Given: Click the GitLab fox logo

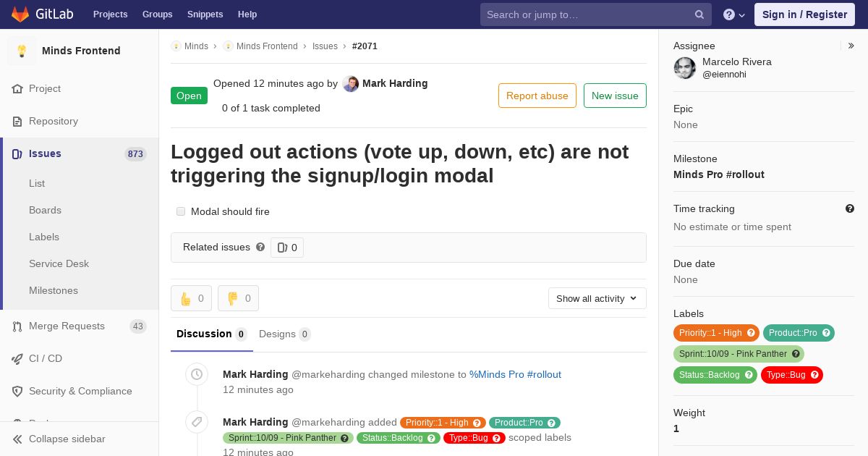Looking at the screenshot, I should [x=20, y=14].
